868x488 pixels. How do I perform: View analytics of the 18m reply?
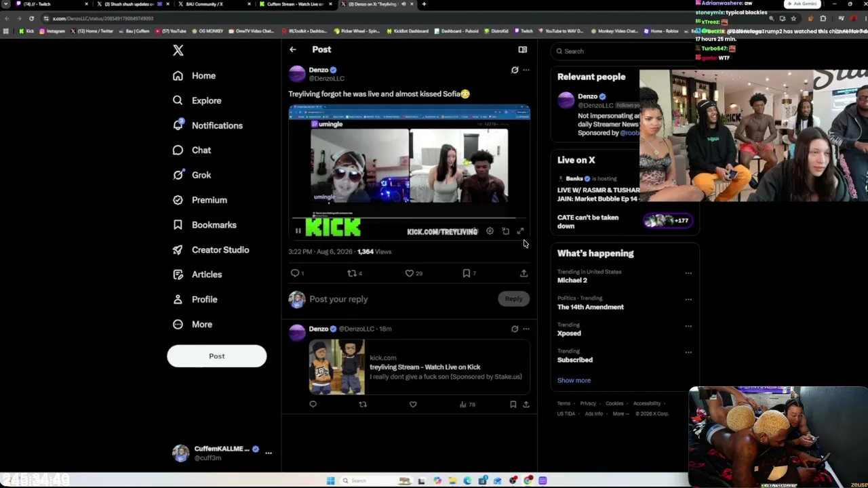coord(467,405)
